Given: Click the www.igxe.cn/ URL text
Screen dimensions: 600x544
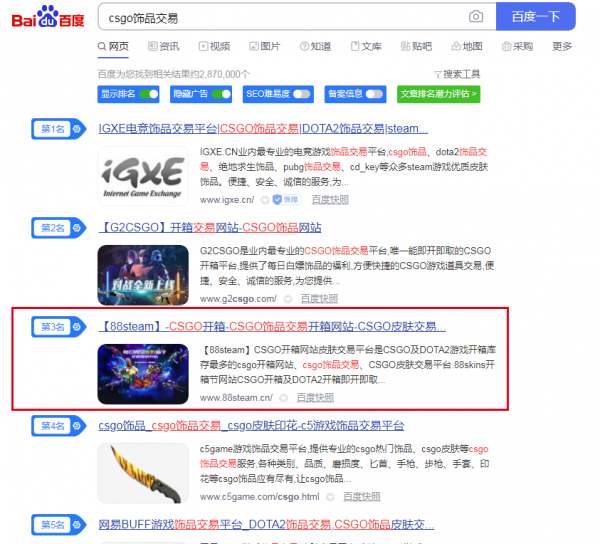Looking at the screenshot, I should pyautogui.click(x=227, y=200).
